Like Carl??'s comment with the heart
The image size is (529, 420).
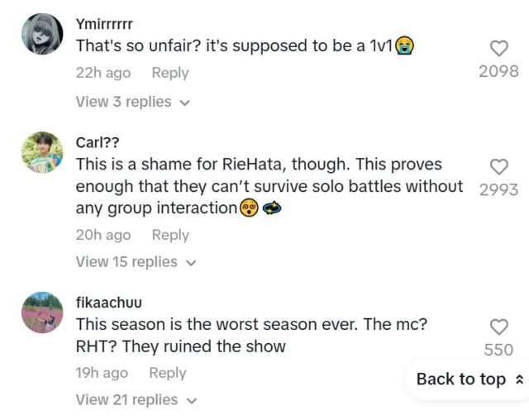pos(498,167)
